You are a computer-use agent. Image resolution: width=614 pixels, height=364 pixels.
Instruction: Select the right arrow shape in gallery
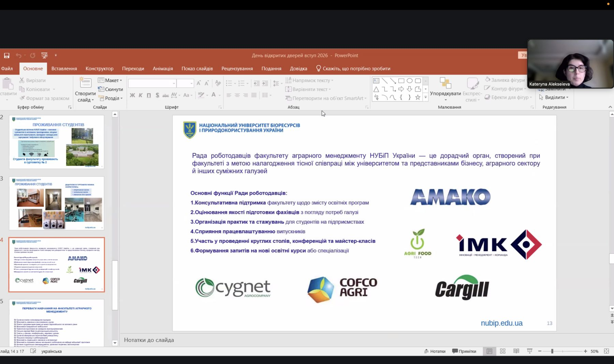pyautogui.click(x=401, y=89)
